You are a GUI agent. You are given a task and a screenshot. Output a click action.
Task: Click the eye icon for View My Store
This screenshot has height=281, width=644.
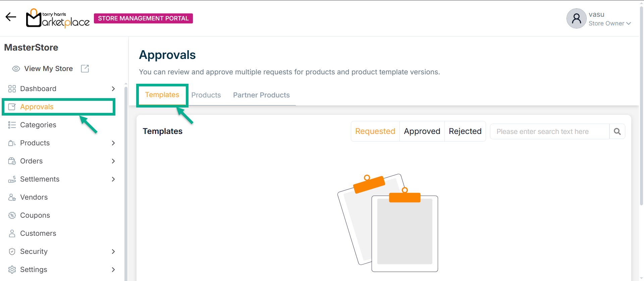16,69
